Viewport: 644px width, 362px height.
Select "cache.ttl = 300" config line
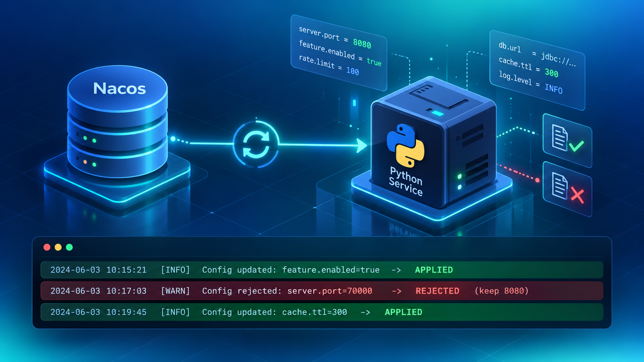point(528,67)
